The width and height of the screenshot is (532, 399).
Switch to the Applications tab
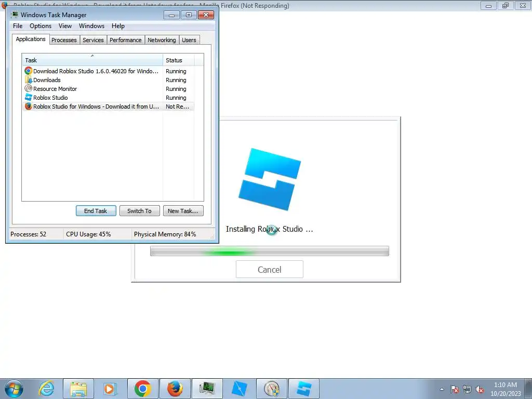(x=31, y=39)
